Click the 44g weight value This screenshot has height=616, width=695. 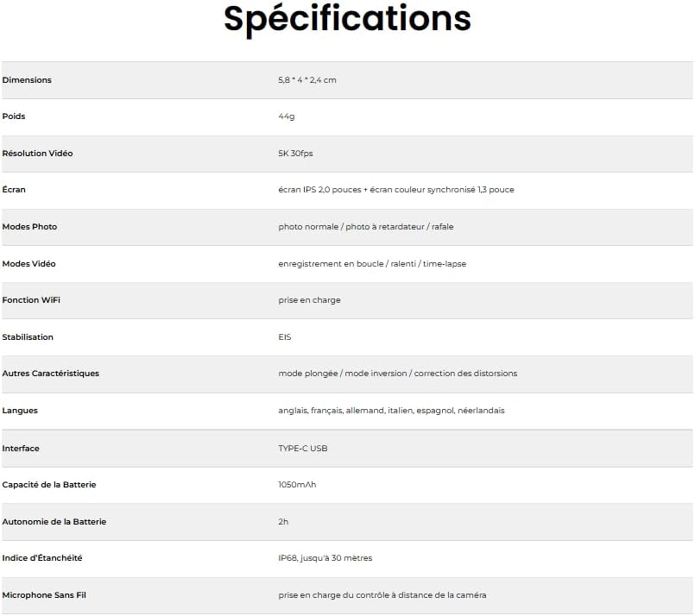(287, 116)
